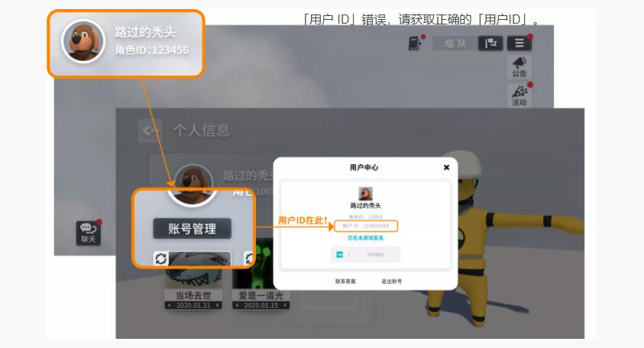Open the 公告 announcements megaphone icon
The image size is (644, 348).
point(519,66)
